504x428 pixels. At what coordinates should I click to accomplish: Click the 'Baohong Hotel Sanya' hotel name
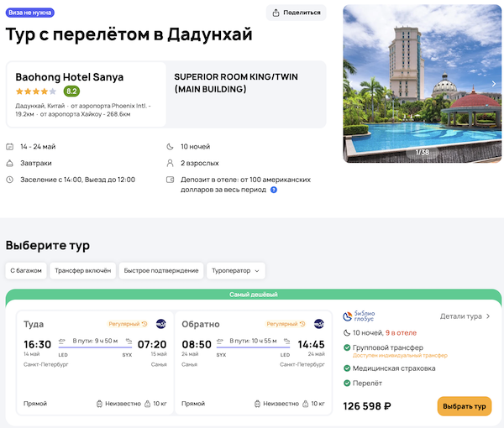[x=69, y=77]
